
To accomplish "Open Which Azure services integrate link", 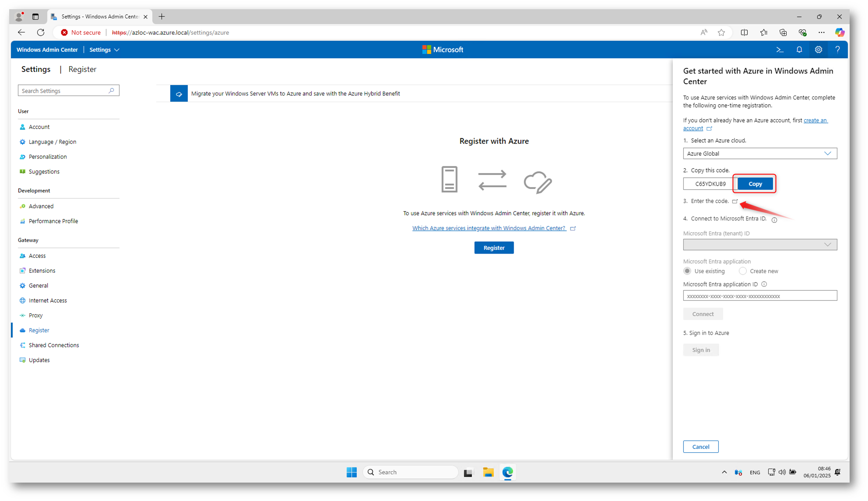I will (489, 228).
